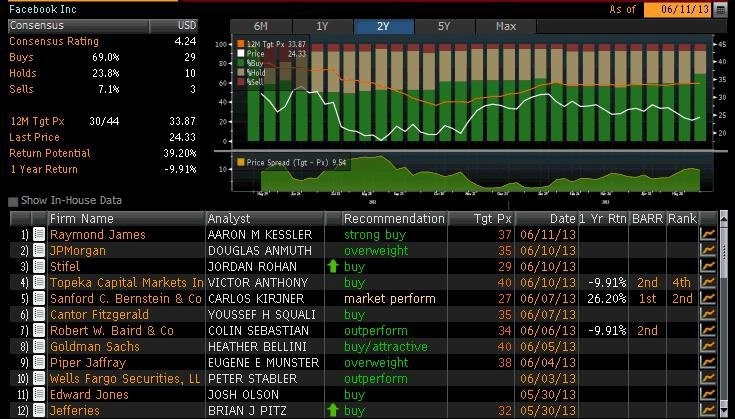Sort table by Rank column header
This screenshot has height=419, width=735.
tap(682, 218)
